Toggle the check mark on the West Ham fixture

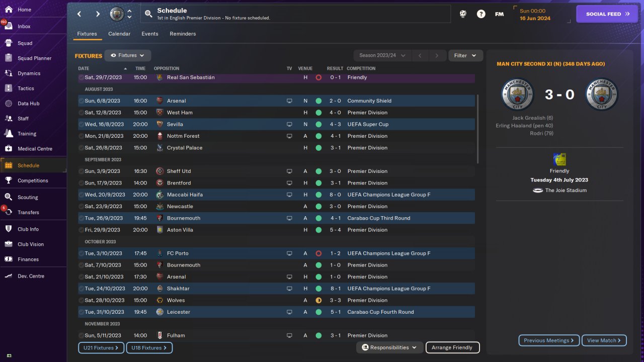pyautogui.click(x=82, y=113)
